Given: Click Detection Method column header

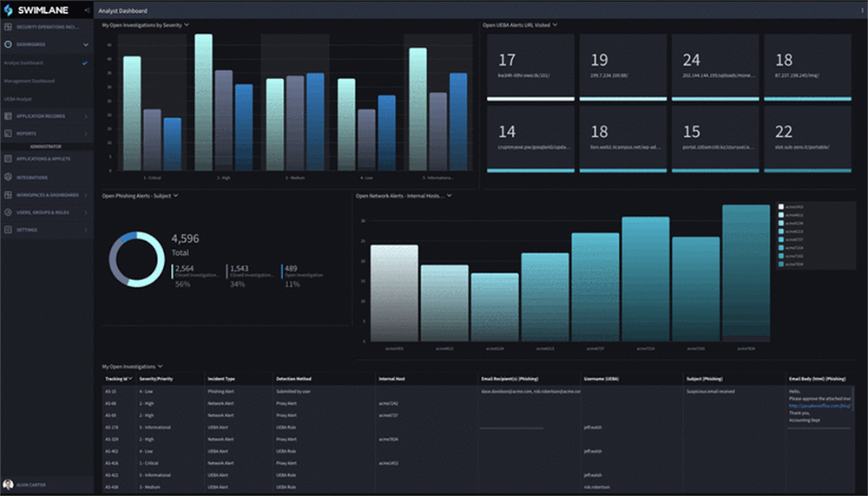Looking at the screenshot, I should (x=294, y=379).
